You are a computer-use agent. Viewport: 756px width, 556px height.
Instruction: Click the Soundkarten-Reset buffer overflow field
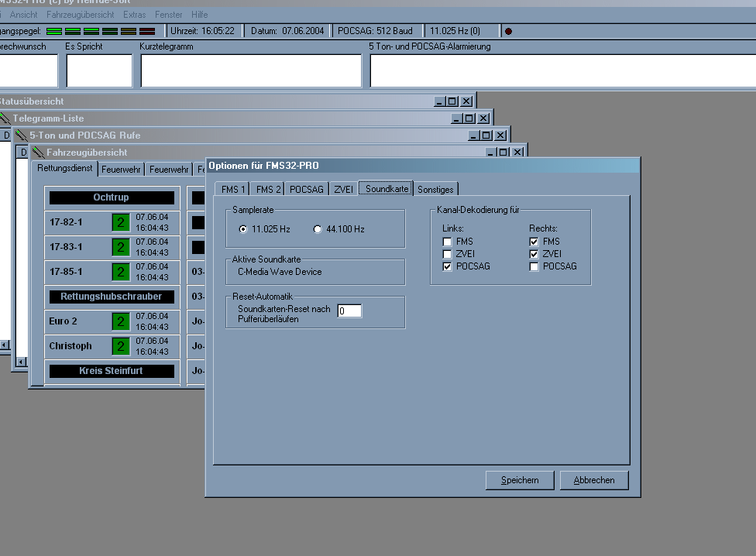(x=349, y=311)
